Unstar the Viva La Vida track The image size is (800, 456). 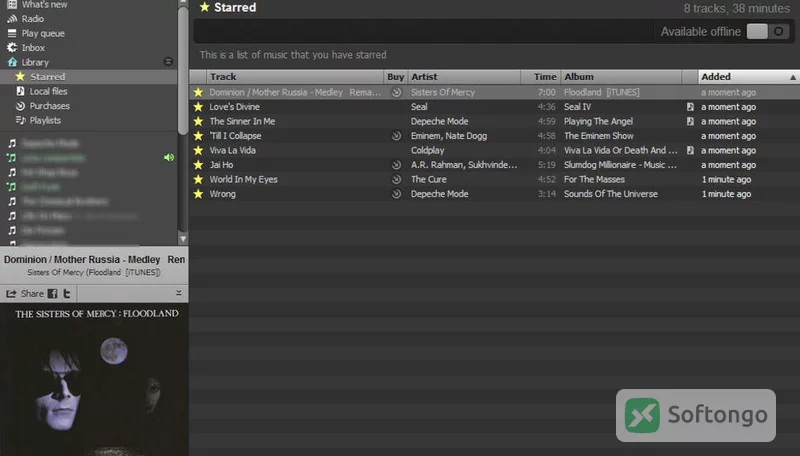(x=198, y=150)
